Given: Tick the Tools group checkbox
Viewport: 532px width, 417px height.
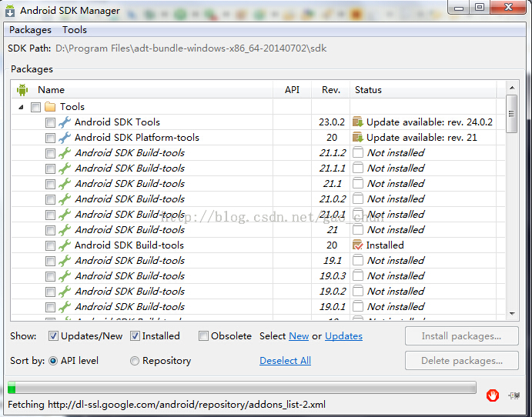Looking at the screenshot, I should (x=35, y=107).
